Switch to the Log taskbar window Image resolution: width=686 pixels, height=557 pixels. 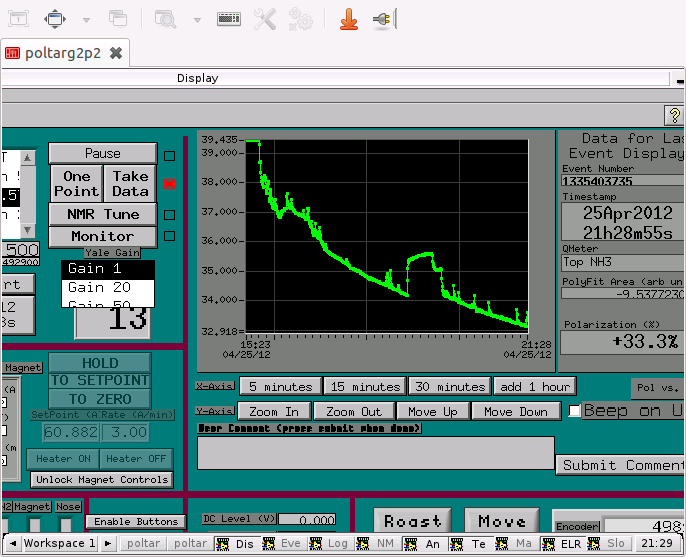tap(329, 544)
